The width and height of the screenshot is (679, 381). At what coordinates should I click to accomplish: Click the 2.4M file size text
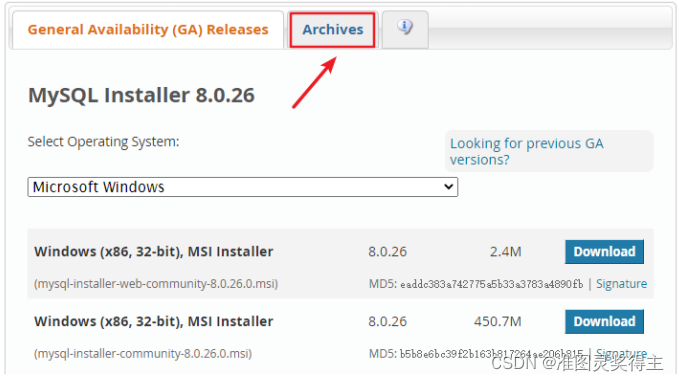click(x=505, y=252)
